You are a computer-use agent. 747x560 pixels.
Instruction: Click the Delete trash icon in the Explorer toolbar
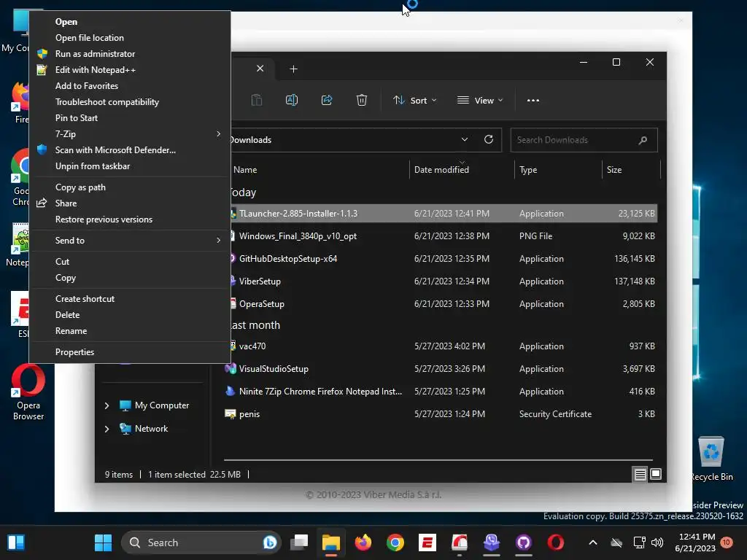click(x=362, y=100)
